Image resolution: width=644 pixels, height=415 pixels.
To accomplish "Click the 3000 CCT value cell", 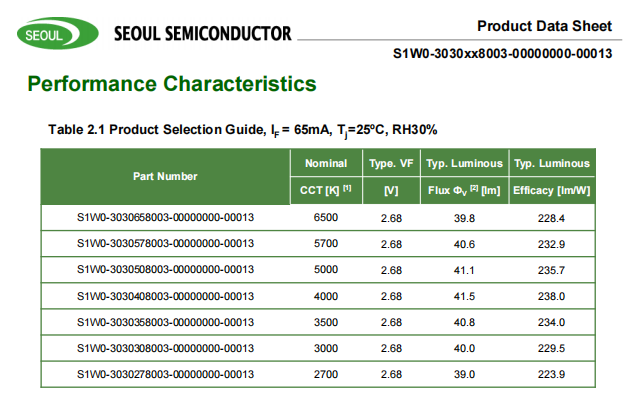I will pos(326,348).
